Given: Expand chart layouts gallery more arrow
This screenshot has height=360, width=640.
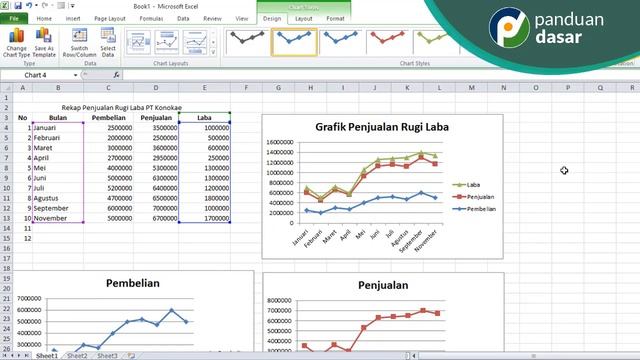Looking at the screenshot, I should pyautogui.click(x=213, y=52).
